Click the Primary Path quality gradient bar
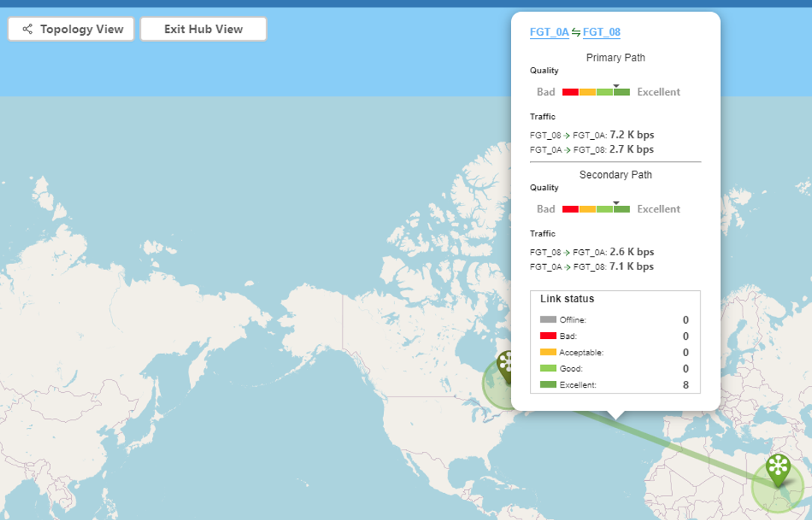The width and height of the screenshot is (812, 520). (x=594, y=91)
